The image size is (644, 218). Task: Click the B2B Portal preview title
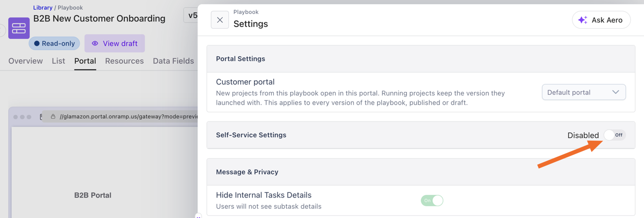point(93,195)
